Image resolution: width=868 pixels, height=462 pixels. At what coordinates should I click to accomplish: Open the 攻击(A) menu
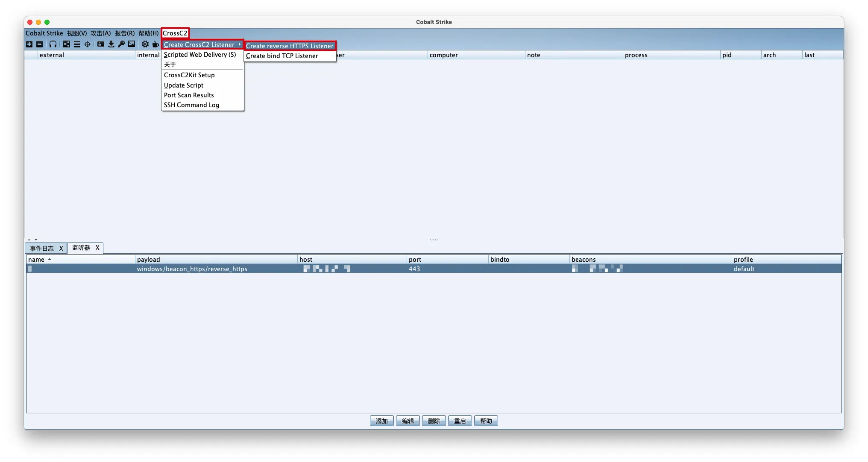tap(100, 33)
